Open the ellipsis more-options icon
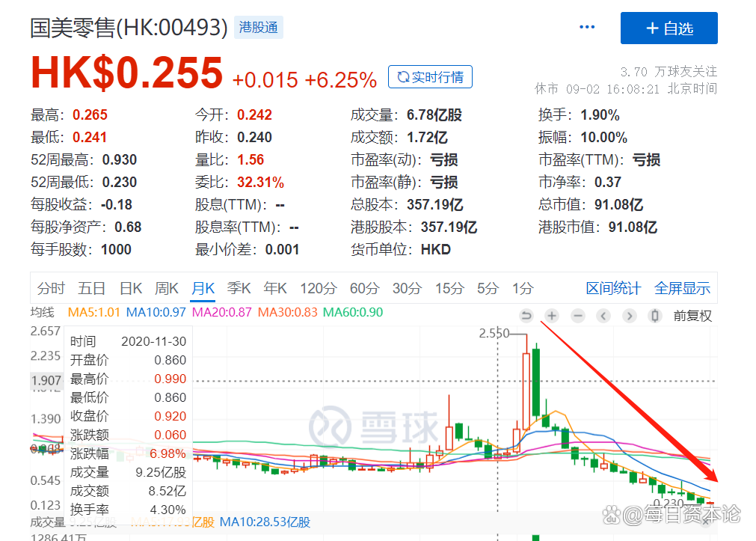This screenshot has width=756, height=541. coord(587,26)
